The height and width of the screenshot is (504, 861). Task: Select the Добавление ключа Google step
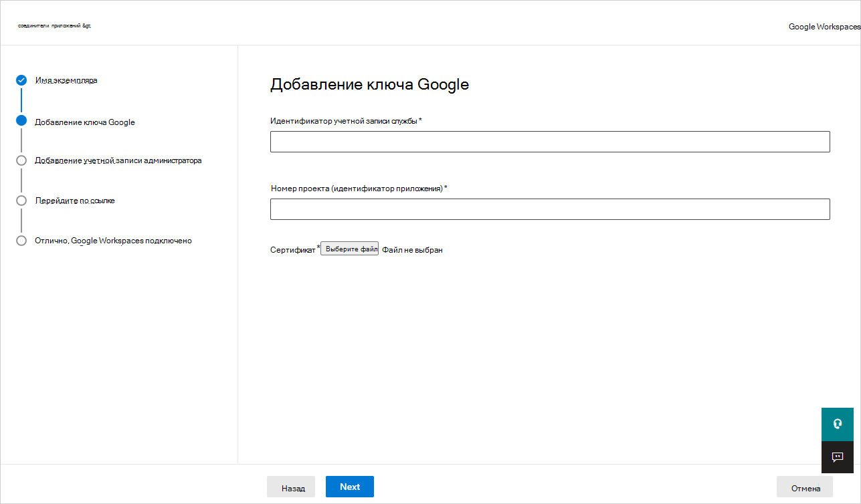click(x=85, y=122)
